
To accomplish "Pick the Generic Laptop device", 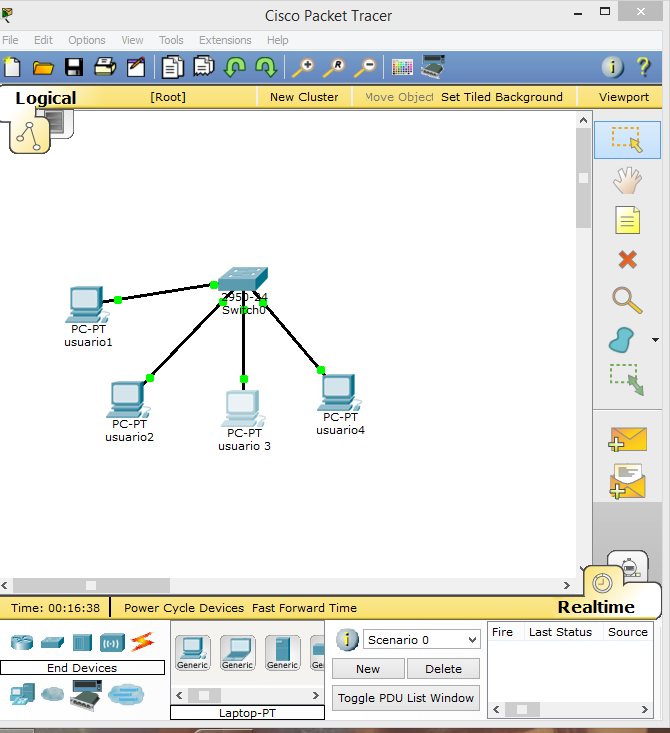I will [x=238, y=653].
